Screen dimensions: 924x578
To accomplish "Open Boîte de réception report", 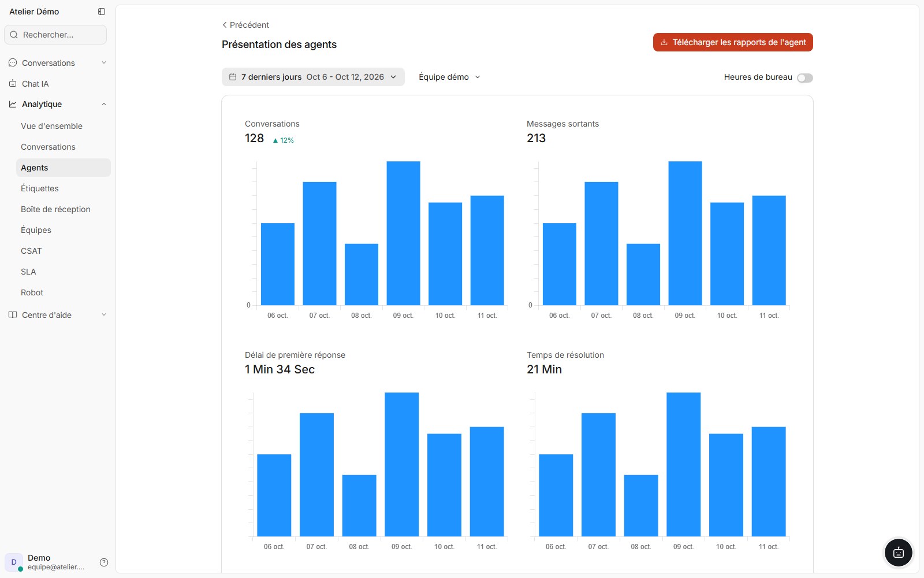I will 64,209.
